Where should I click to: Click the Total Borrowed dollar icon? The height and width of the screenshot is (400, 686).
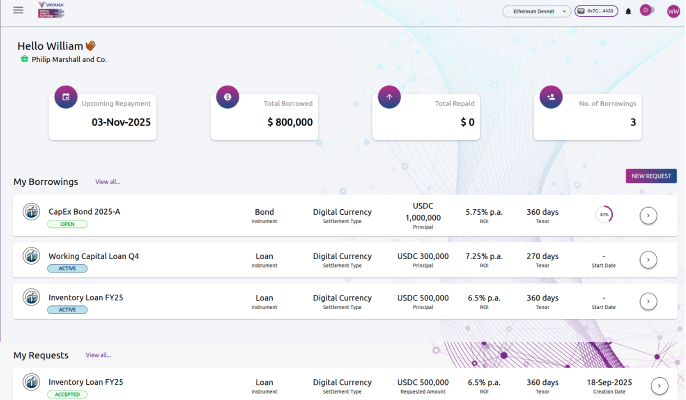click(227, 97)
